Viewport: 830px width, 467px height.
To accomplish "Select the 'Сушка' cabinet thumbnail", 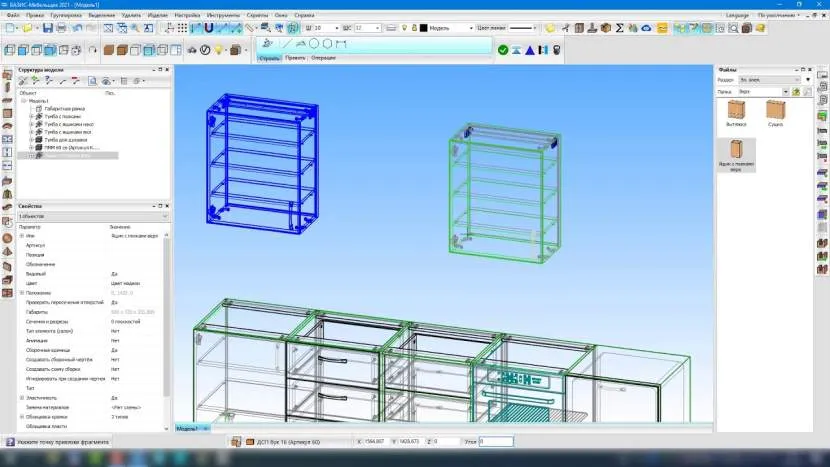I will (775, 112).
